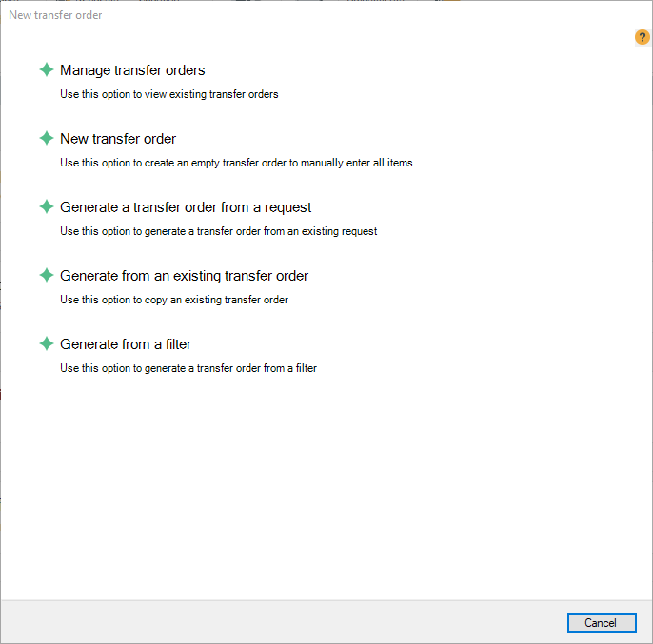This screenshot has height=644, width=653.
Task: Click the green star icon beside New transfer order
Action: pyautogui.click(x=46, y=138)
